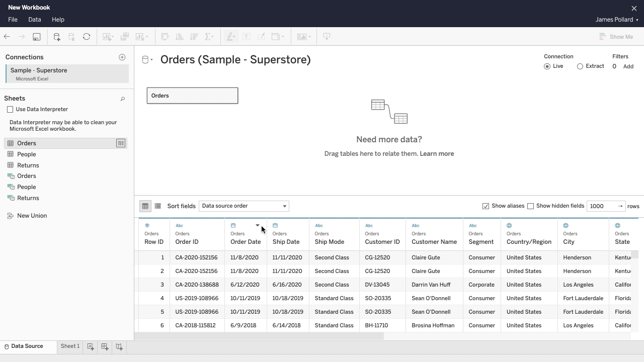The width and height of the screenshot is (644, 362).
Task: Click the New Dashboard tab icon
Action: (105, 346)
